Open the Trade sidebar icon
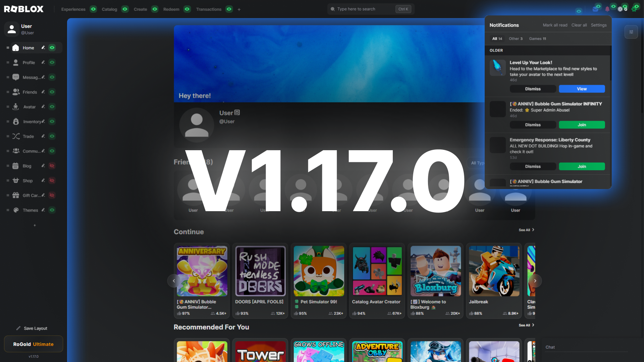 click(x=16, y=136)
